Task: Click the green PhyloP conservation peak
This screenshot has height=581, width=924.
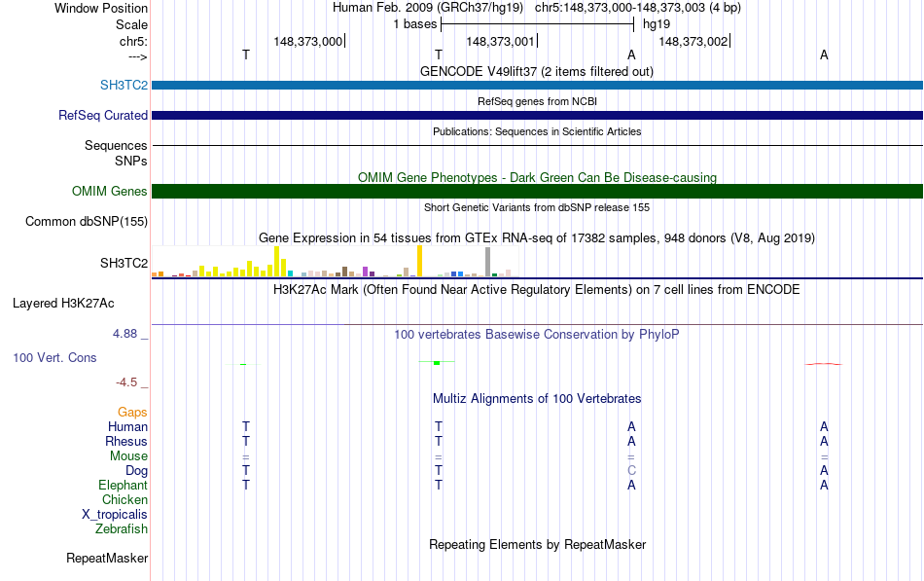Action: coord(437,362)
